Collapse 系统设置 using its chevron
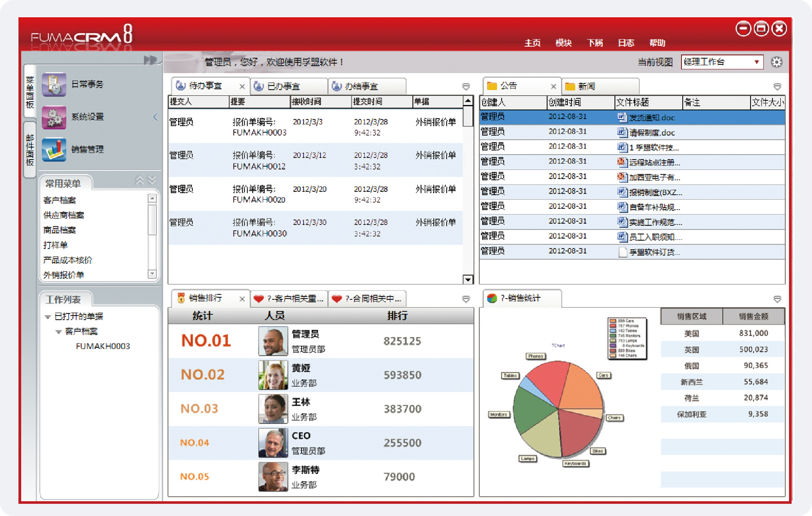This screenshot has height=516, width=812. pos(155,118)
